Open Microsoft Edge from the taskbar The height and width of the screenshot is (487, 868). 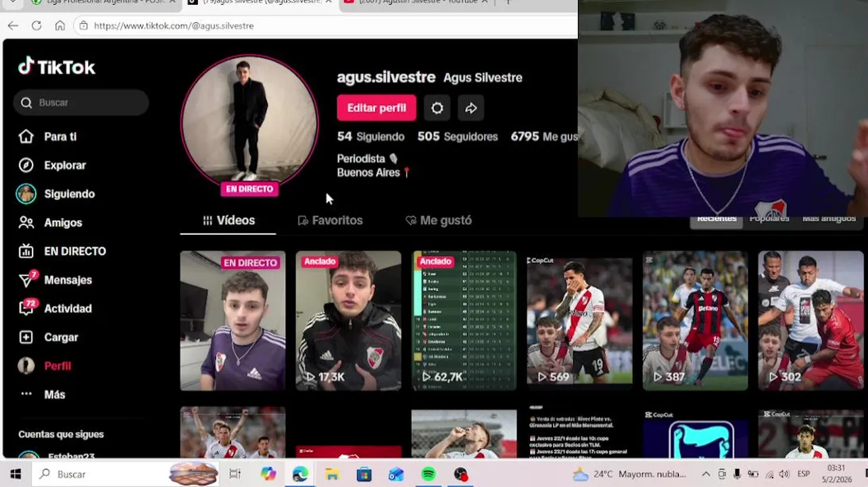coord(300,474)
